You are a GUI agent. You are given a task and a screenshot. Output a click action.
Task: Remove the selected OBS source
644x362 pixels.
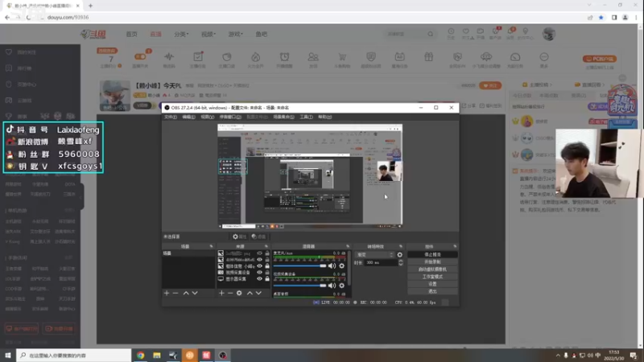tap(230, 293)
